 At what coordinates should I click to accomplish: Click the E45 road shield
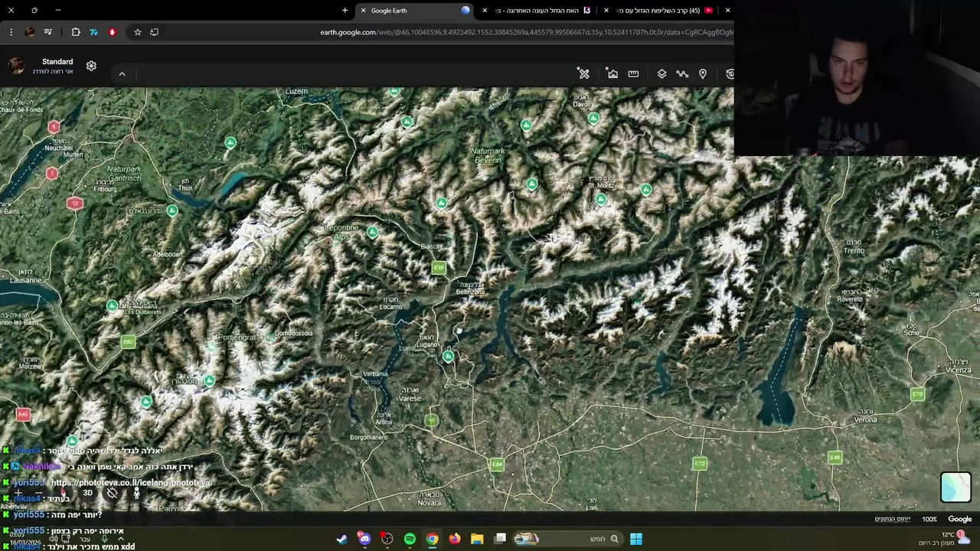(835, 458)
